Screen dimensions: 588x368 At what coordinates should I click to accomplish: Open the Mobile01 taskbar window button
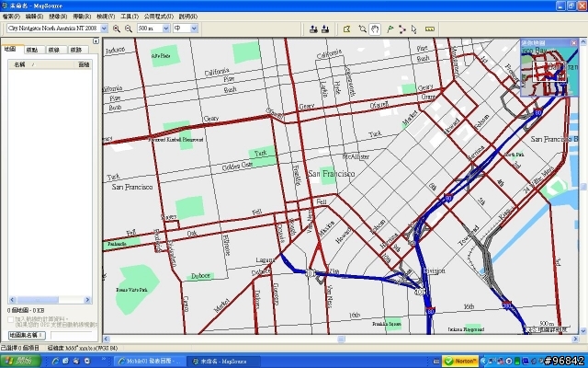[149, 361]
